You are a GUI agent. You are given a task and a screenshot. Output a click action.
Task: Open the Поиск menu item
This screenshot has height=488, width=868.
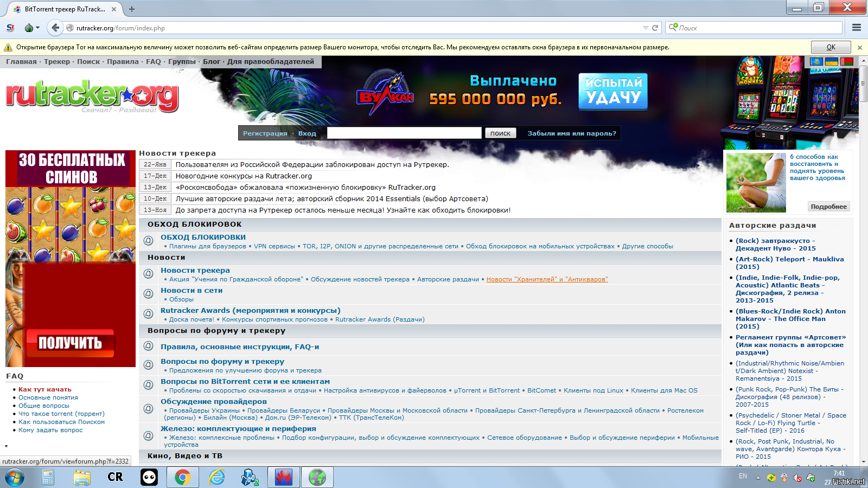[88, 62]
